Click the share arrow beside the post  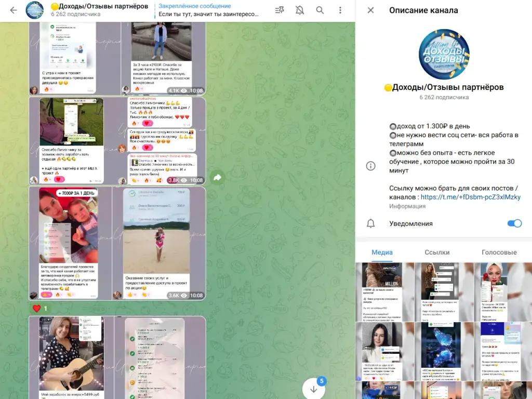pyautogui.click(x=218, y=177)
